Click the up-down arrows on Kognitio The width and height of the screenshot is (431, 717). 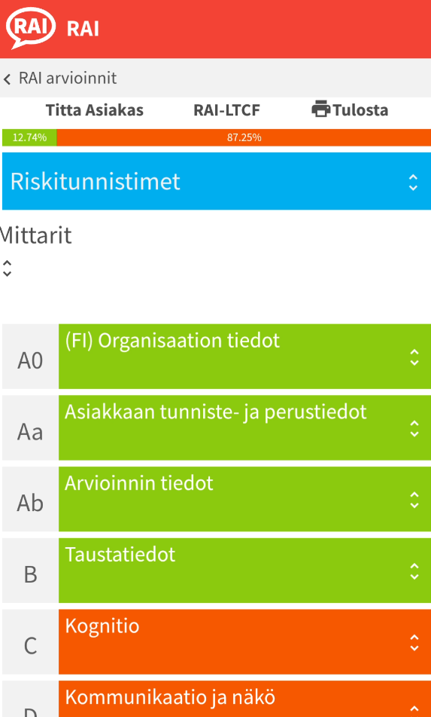tap(414, 642)
